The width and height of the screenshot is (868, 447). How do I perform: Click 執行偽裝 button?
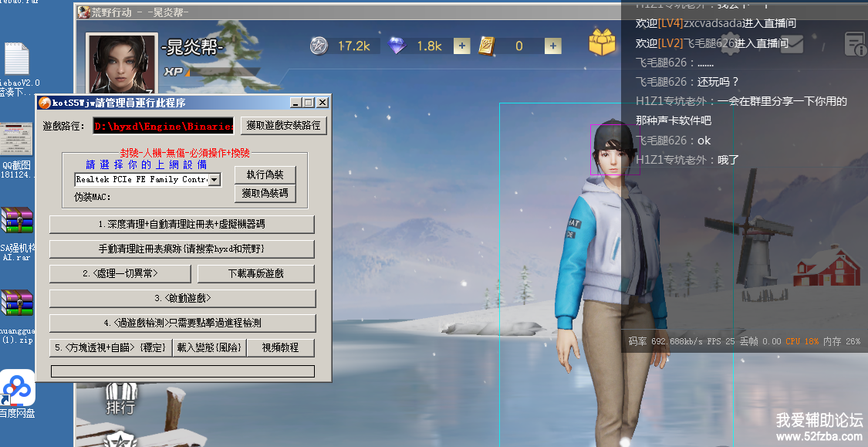point(265,174)
